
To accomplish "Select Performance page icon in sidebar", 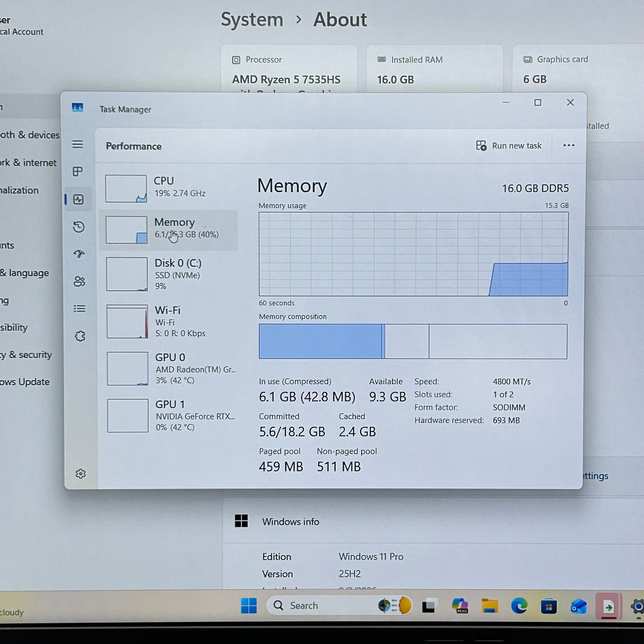I will tap(78, 200).
